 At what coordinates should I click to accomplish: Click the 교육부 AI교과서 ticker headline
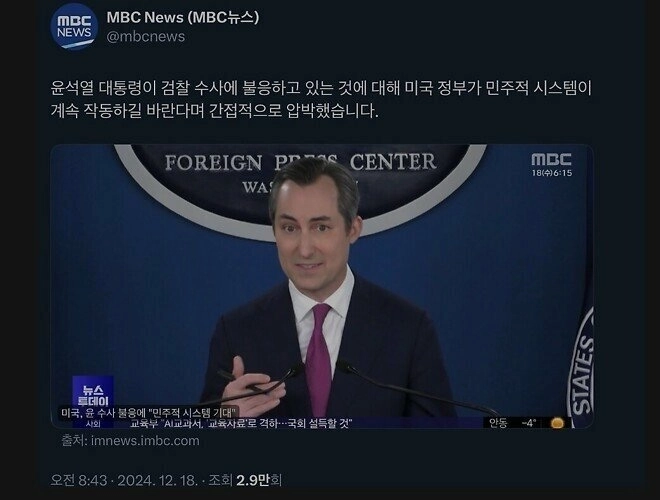click(x=241, y=423)
